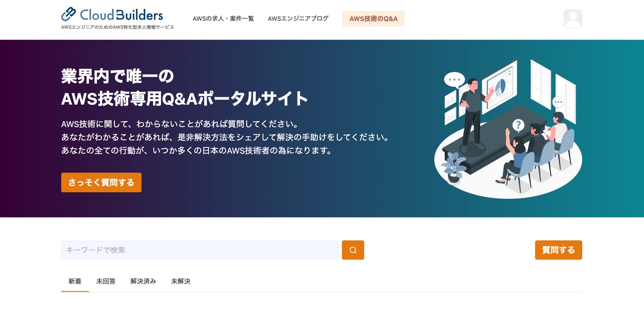Click the 質問する button
This screenshot has height=309, width=644.
(558, 250)
